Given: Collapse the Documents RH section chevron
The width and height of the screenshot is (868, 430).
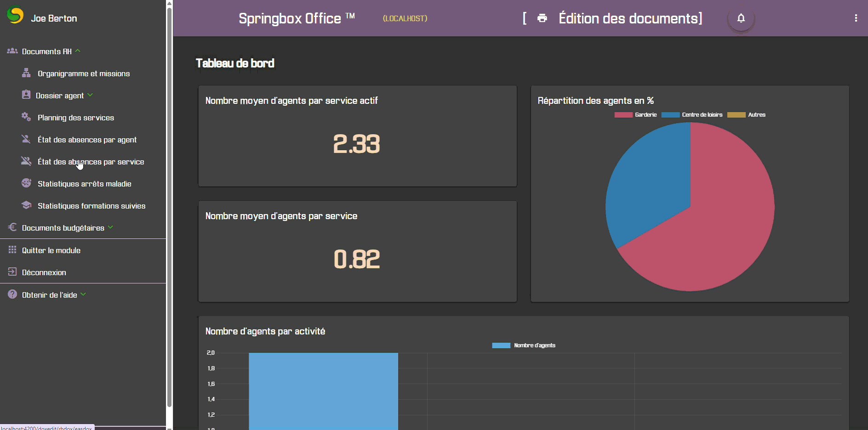Looking at the screenshot, I should [x=78, y=51].
